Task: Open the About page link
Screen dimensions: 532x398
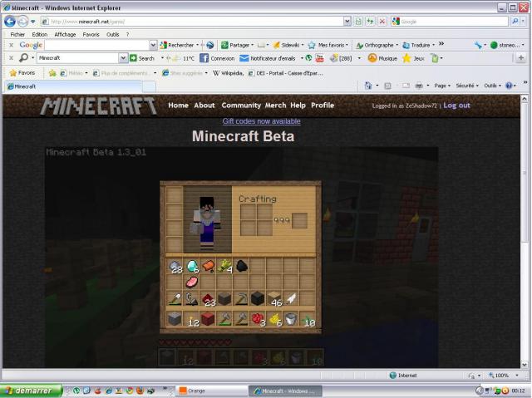Action: (204, 106)
